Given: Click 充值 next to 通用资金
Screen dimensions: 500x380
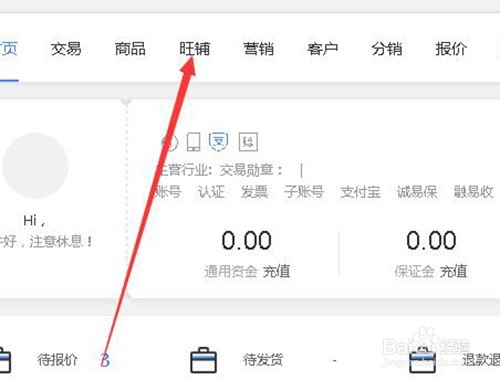Looking at the screenshot, I should tap(276, 271).
